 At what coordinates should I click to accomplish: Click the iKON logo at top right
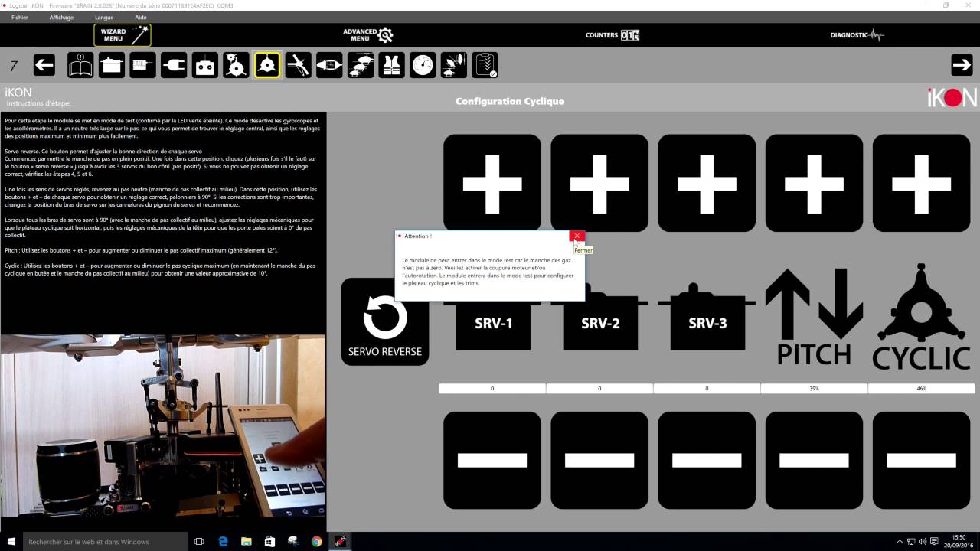click(x=952, y=97)
